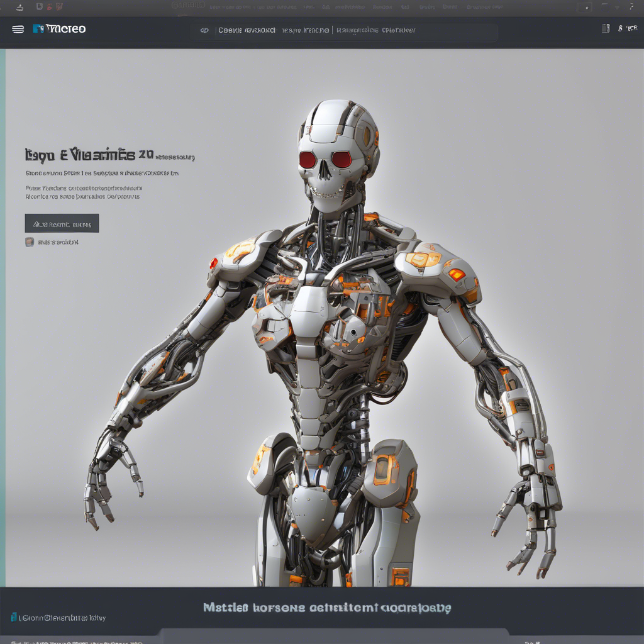The width and height of the screenshot is (644, 644).
Task: Click the link icon in the address bar
Action: pos(204,30)
